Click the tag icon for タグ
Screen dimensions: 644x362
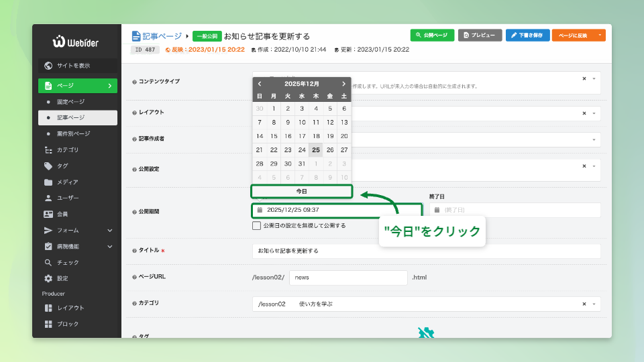48,166
